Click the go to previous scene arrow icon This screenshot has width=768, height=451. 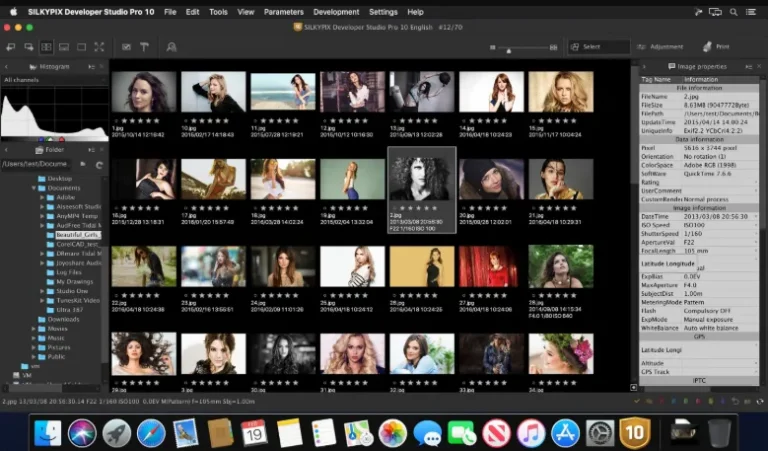click(10, 47)
